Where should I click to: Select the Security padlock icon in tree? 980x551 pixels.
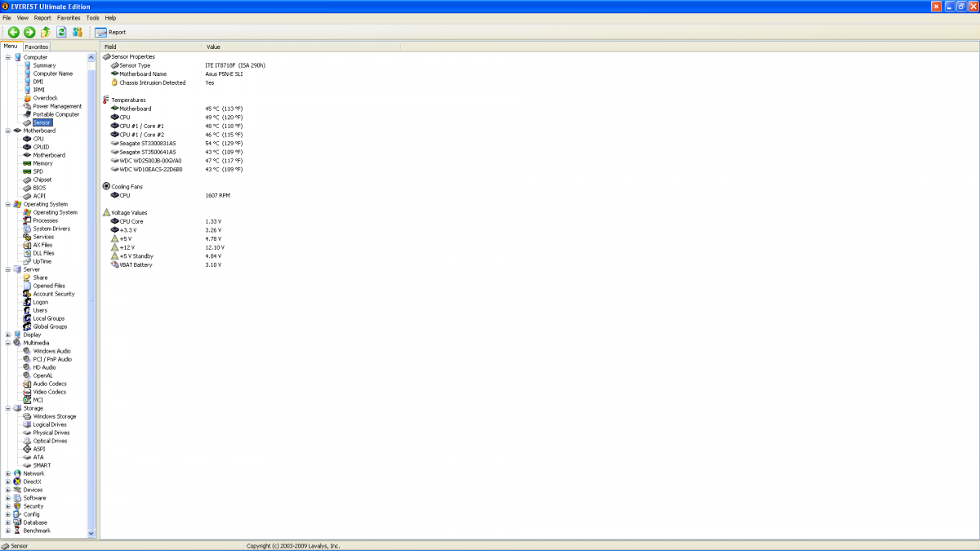pos(17,506)
